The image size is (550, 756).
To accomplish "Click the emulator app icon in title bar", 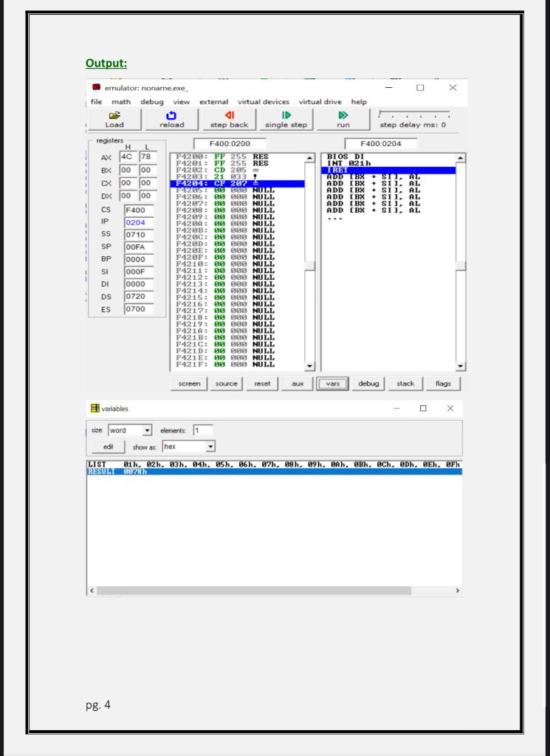I will (97, 87).
